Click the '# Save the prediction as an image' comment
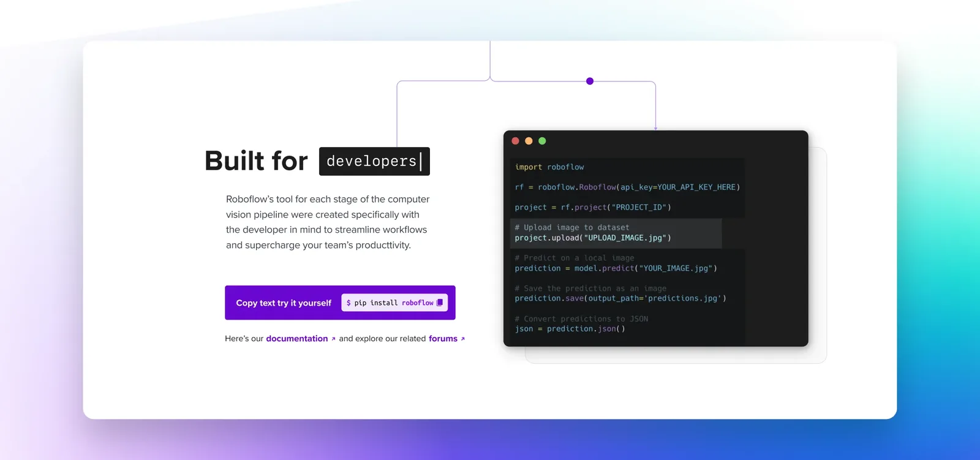The image size is (980, 460). pos(590,288)
